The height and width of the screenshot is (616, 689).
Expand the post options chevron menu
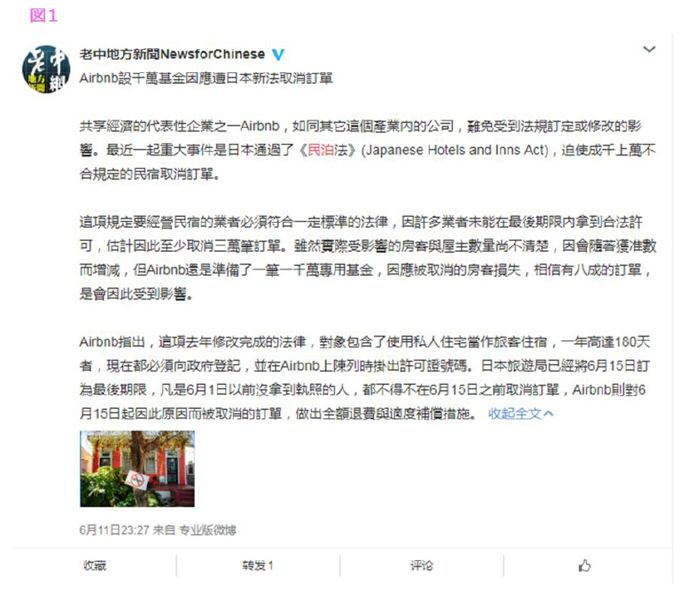(x=649, y=49)
